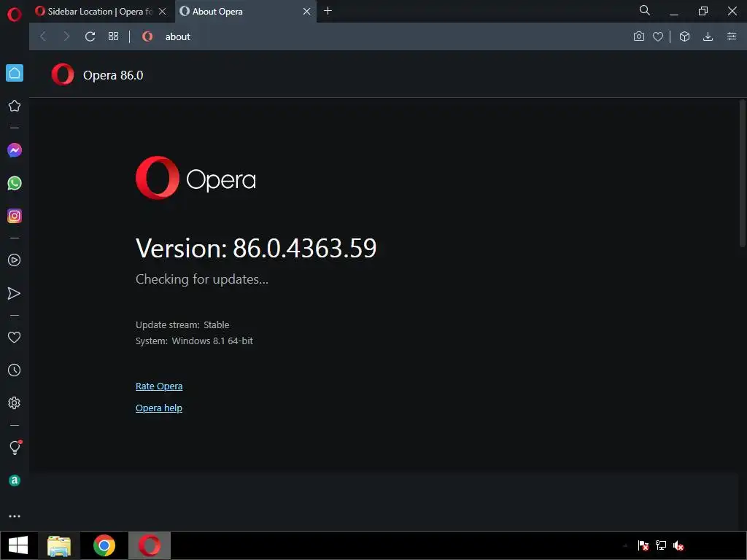747x560 pixels.
Task: Open Instagram in sidebar
Action: tap(15, 216)
